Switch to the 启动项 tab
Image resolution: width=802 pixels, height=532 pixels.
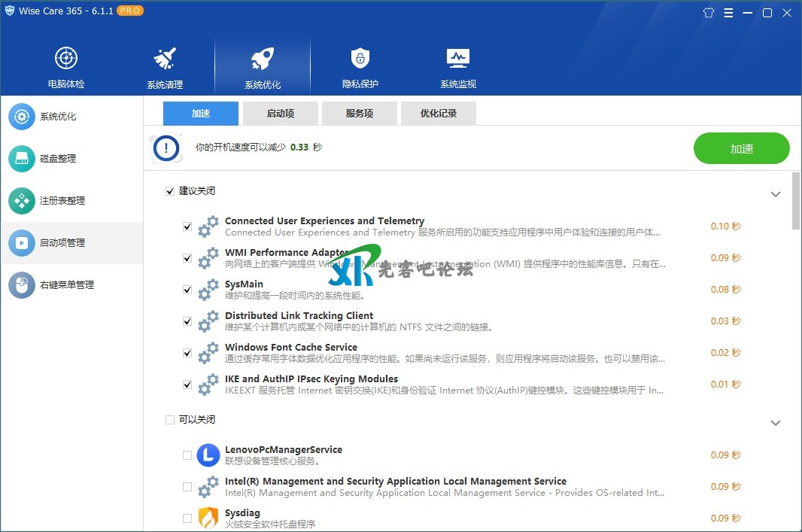coord(280,114)
